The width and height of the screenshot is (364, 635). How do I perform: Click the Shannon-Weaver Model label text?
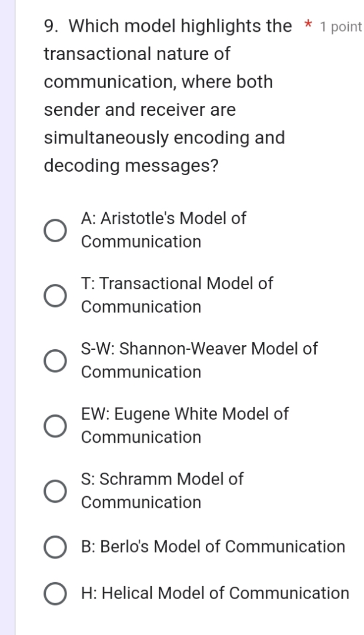199,361
